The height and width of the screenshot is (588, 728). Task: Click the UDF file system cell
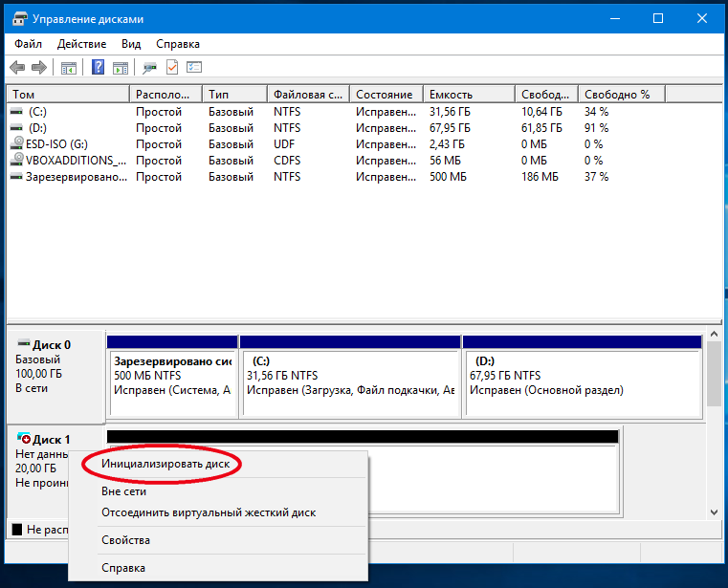click(284, 144)
